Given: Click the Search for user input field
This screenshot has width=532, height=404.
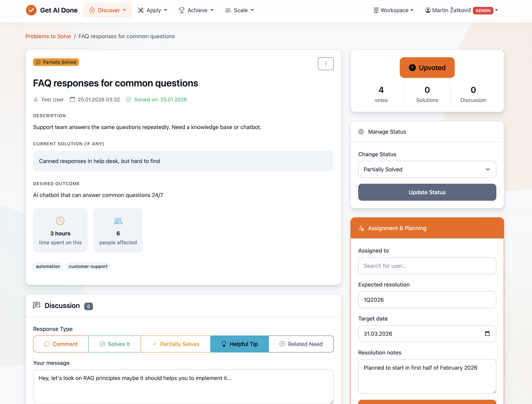Looking at the screenshot, I should coord(427,266).
